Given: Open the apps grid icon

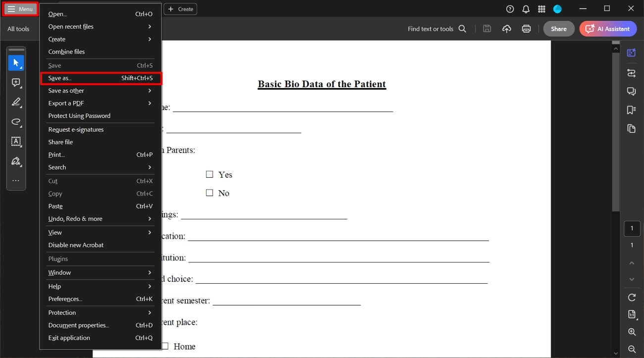Looking at the screenshot, I should 541,9.
